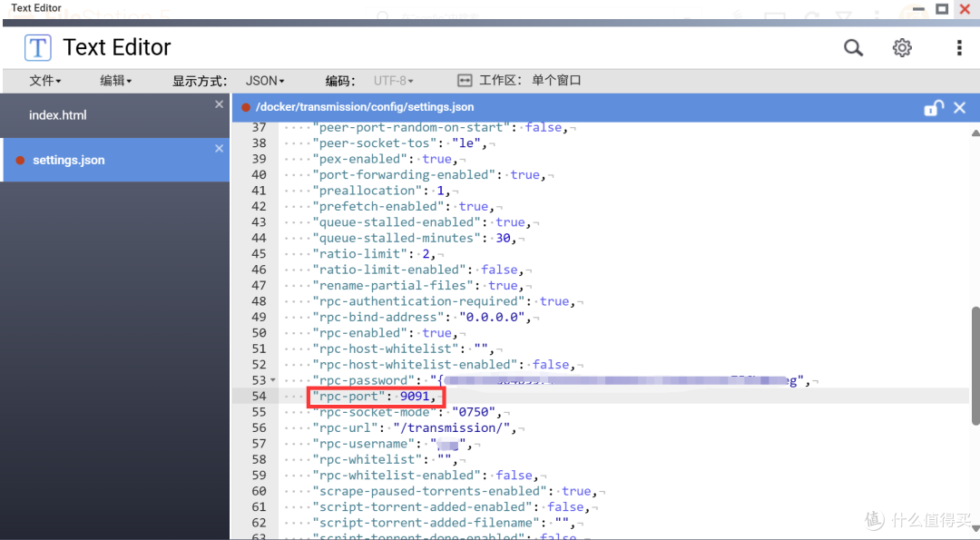Open the JSON display mode dropdown
The height and width of the screenshot is (540, 980).
265,81
